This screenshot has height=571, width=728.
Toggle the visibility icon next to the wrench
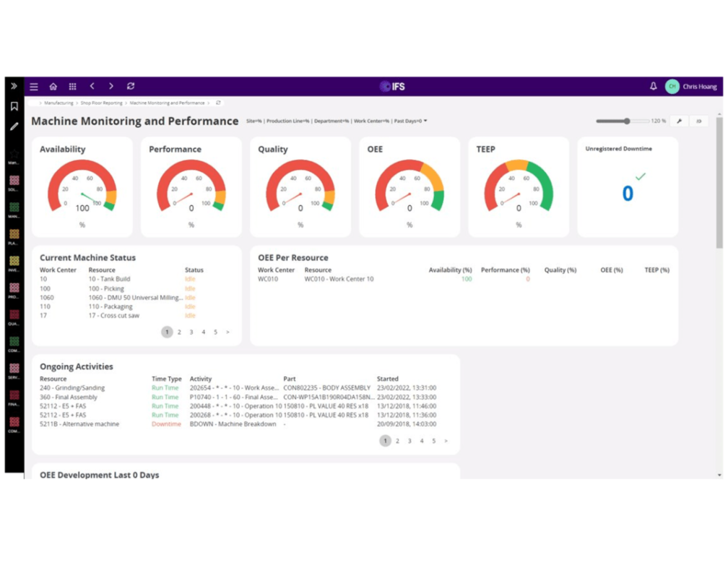click(x=698, y=121)
